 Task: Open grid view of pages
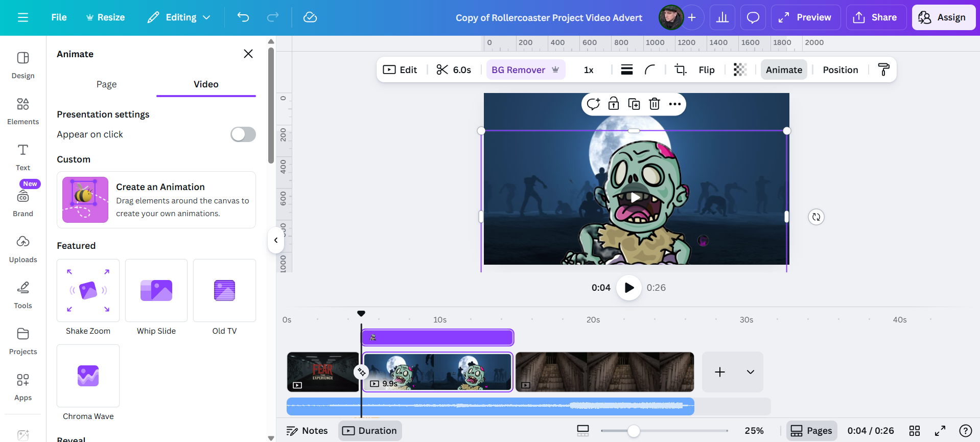pyautogui.click(x=915, y=431)
